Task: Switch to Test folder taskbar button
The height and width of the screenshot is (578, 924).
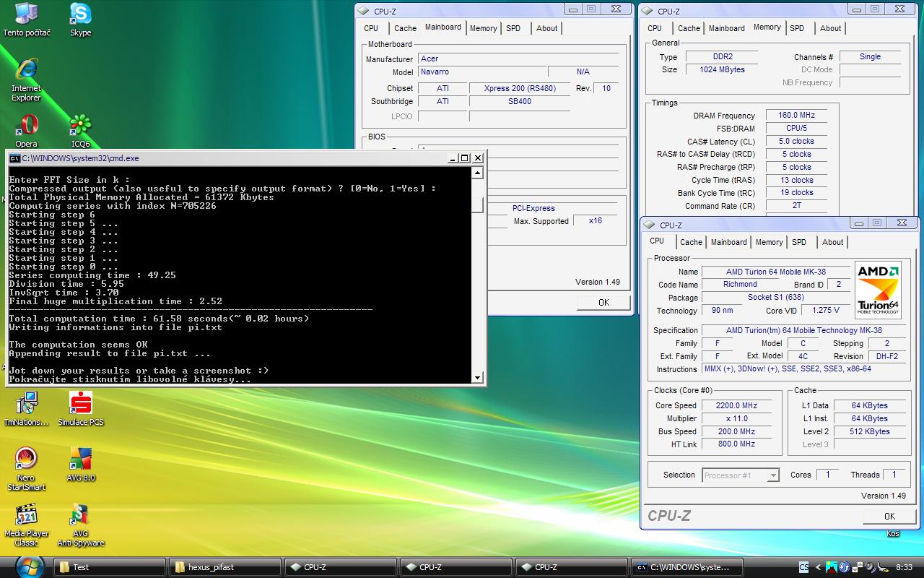Action: click(x=110, y=567)
